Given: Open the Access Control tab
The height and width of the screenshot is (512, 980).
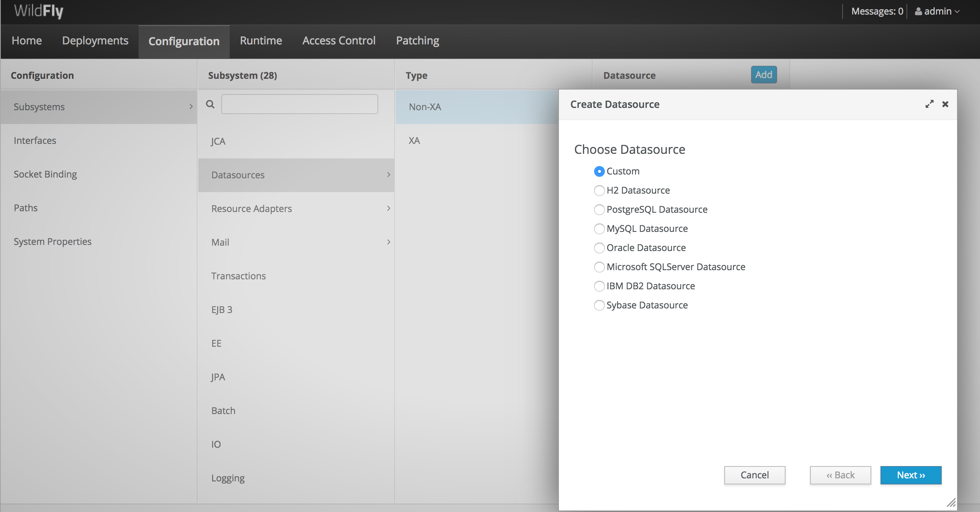Looking at the screenshot, I should point(339,41).
